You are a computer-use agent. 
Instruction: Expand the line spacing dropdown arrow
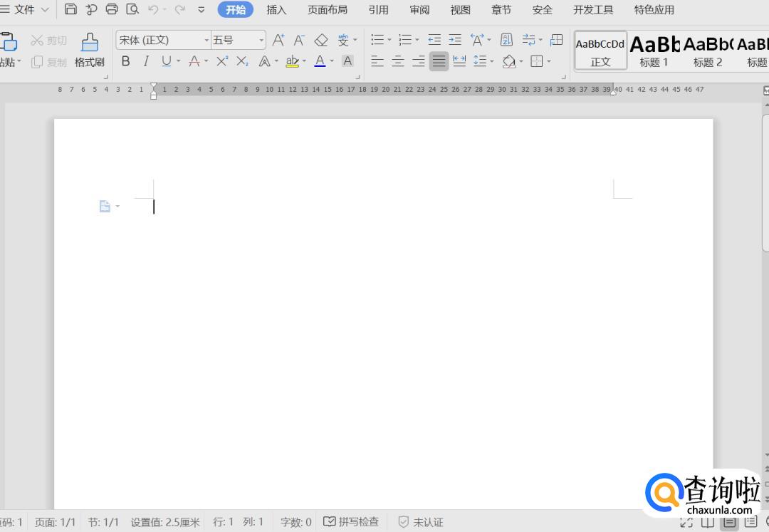pyautogui.click(x=492, y=62)
